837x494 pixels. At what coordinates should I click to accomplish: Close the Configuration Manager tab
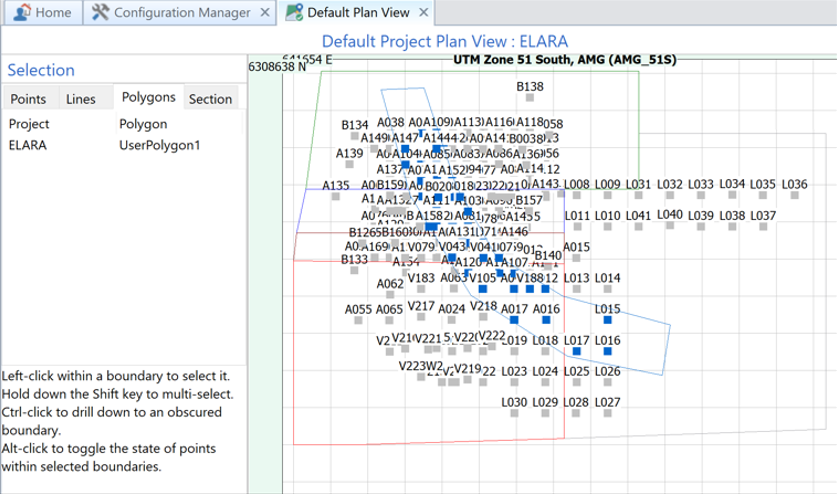point(264,13)
